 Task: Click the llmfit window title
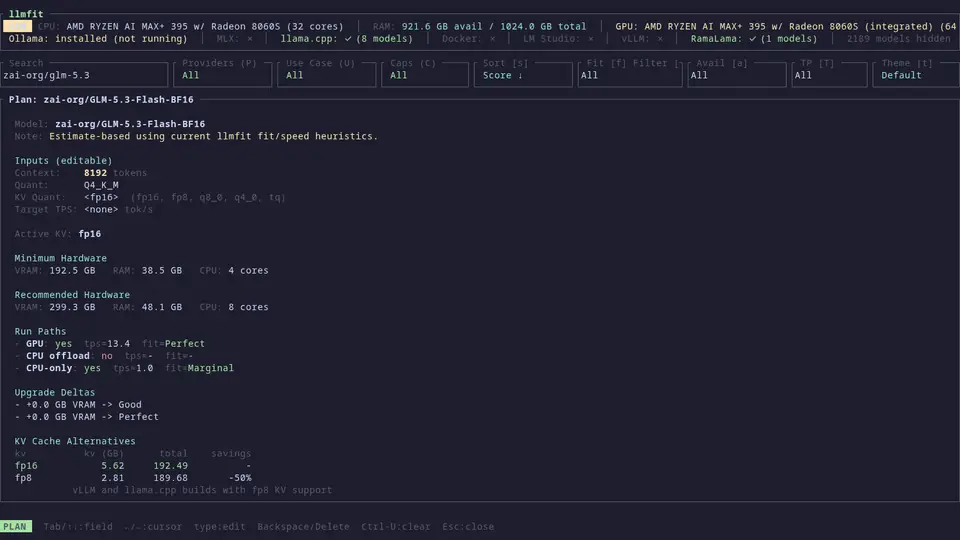point(26,14)
